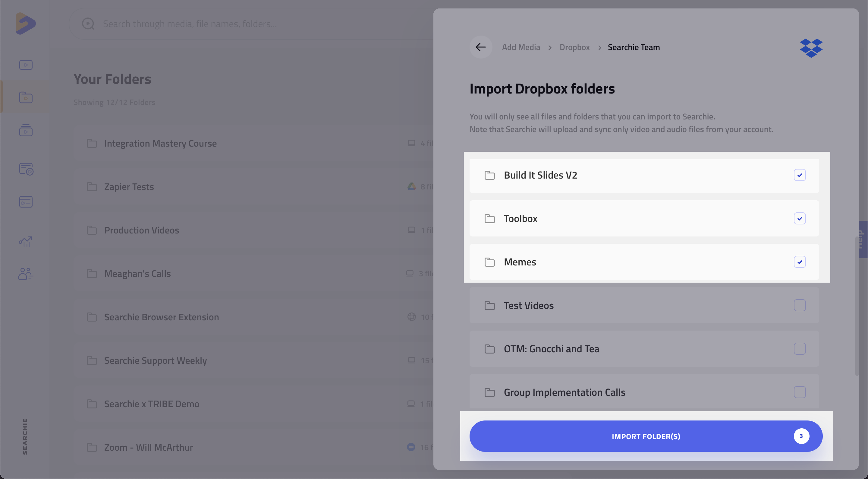Click the Import Folder(s) button
868x479 pixels.
646,436
